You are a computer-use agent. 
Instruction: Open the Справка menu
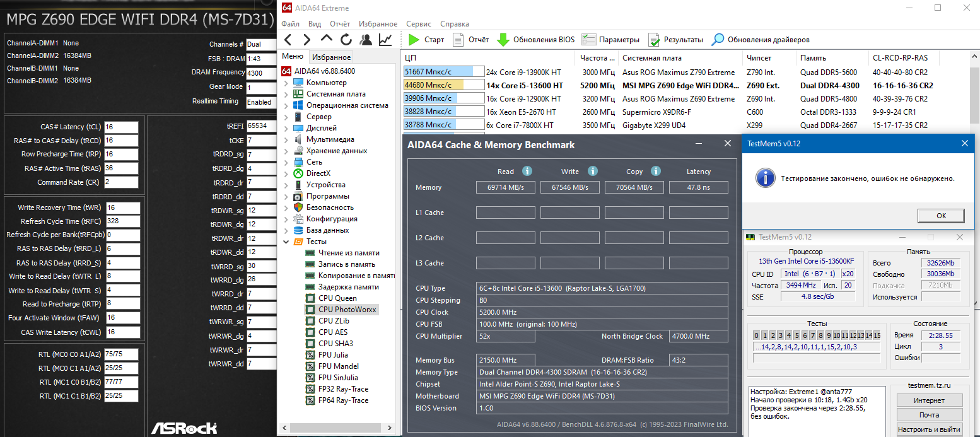coord(455,24)
